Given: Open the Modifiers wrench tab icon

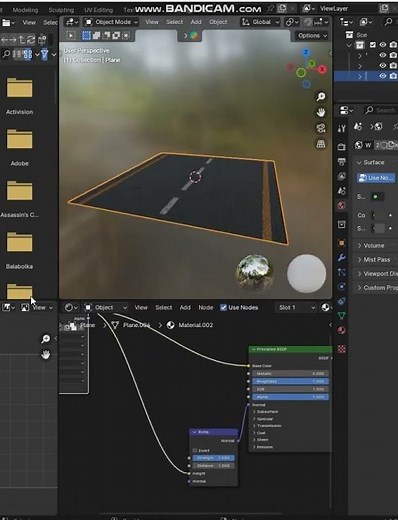Looking at the screenshot, I should [x=342, y=257].
